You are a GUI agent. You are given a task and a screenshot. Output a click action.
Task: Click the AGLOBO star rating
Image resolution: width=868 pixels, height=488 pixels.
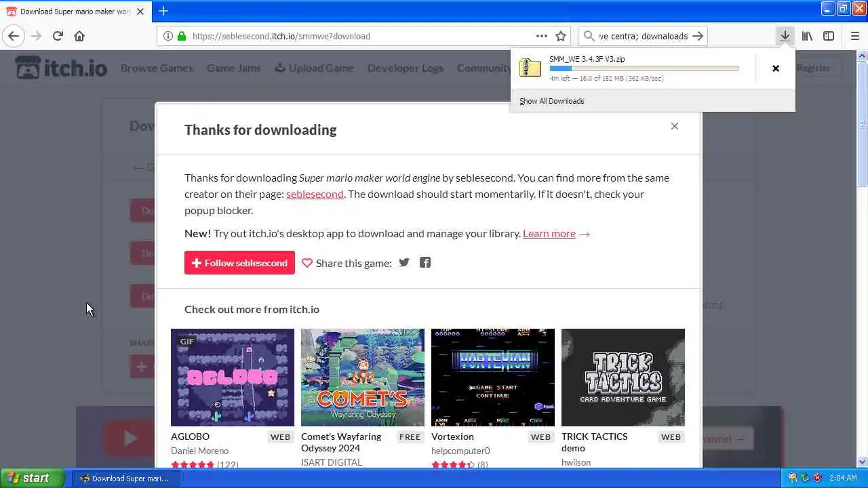193,464
